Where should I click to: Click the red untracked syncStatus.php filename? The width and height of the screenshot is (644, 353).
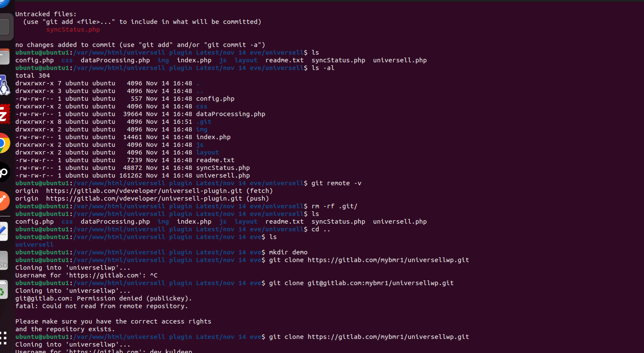[73, 29]
